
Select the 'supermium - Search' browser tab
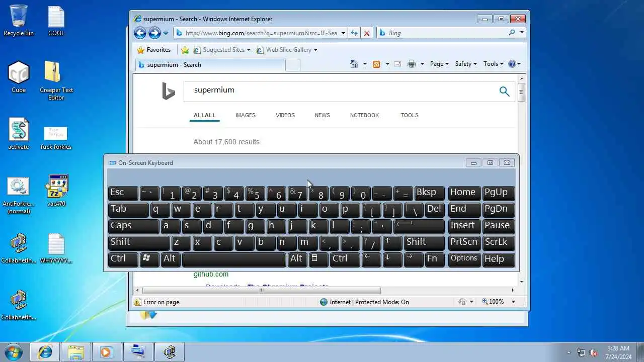(x=209, y=65)
